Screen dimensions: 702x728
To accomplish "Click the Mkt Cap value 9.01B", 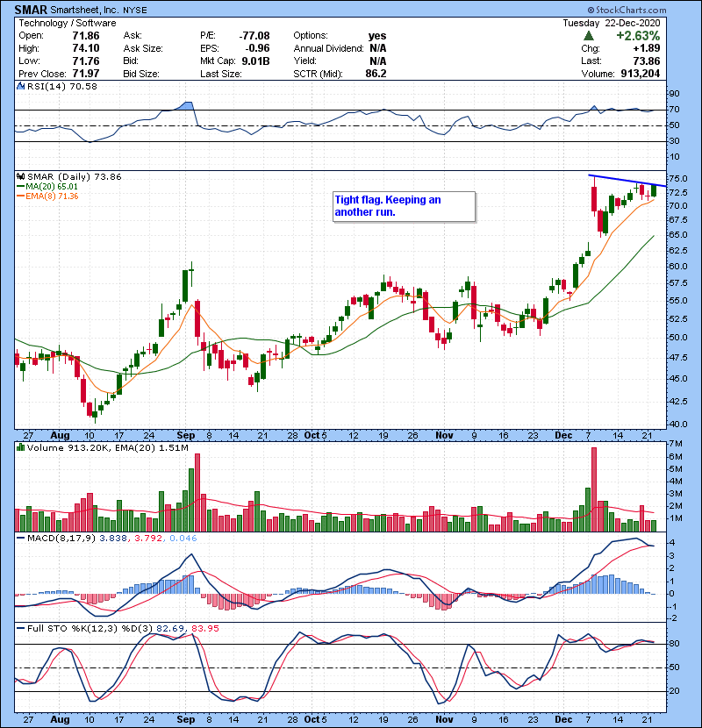I will click(255, 61).
